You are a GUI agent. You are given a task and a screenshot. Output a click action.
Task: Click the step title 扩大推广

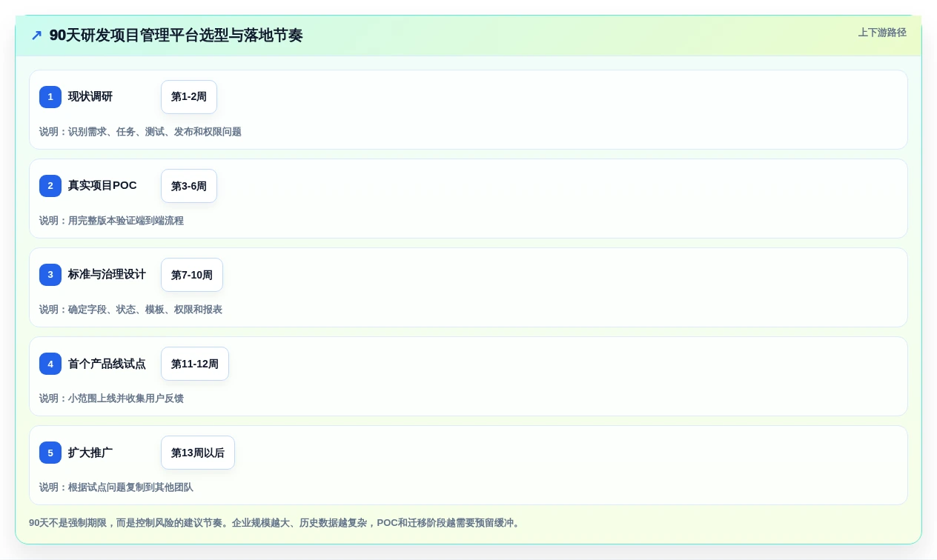[x=90, y=453]
